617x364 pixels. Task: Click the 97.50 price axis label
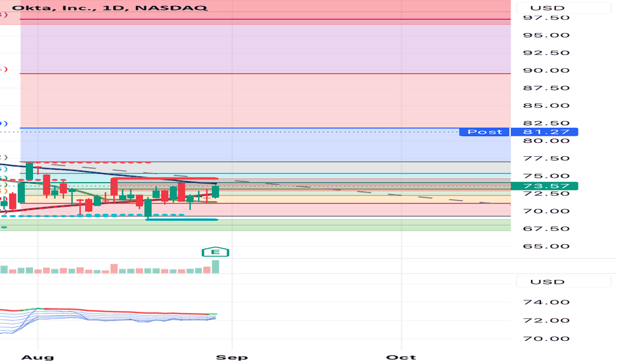(546, 18)
